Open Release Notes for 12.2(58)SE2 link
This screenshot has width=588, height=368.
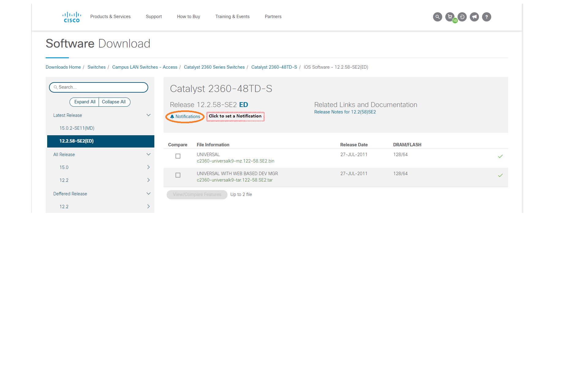click(345, 112)
